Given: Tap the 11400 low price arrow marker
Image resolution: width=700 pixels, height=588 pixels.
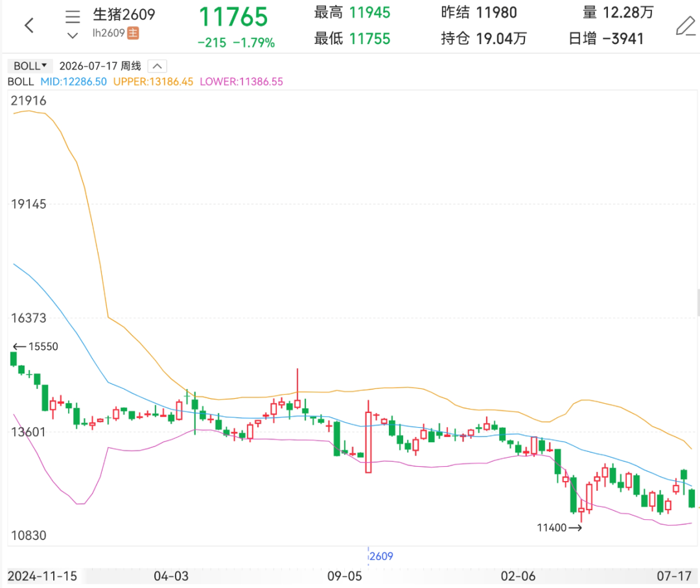Looking at the screenshot, I should (x=559, y=528).
